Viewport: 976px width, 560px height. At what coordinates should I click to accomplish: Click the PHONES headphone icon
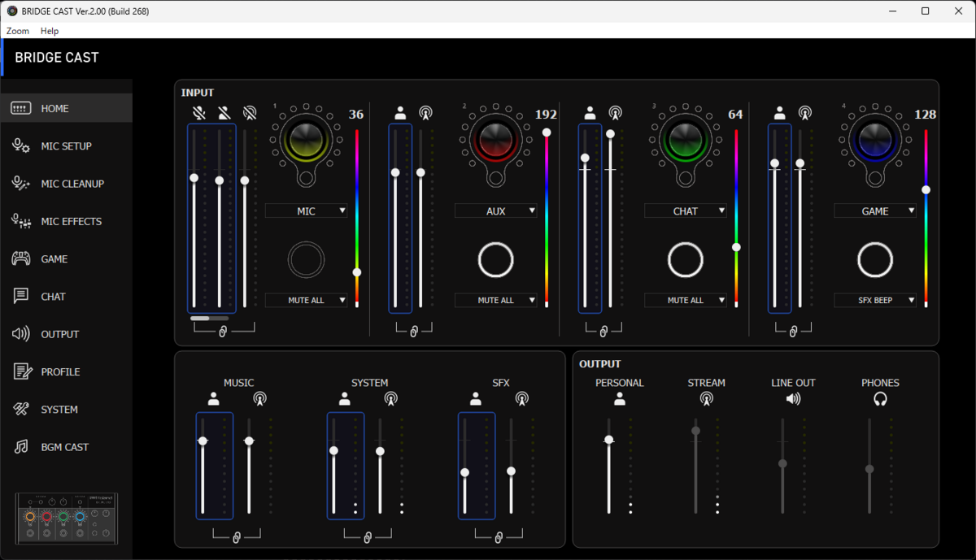880,398
